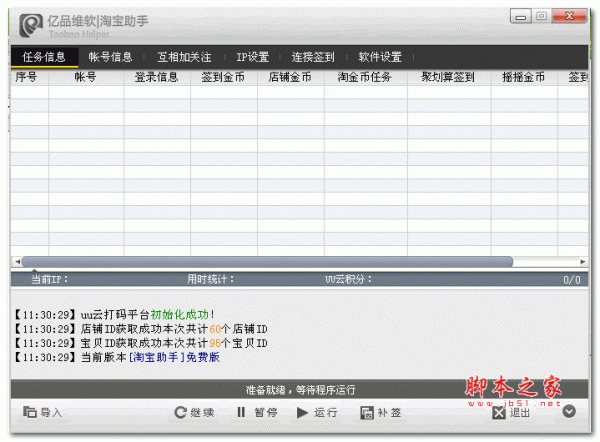Viewport: 600px width, 442px height.
Task: Click the 用时统计 status label
Action: 210,279
